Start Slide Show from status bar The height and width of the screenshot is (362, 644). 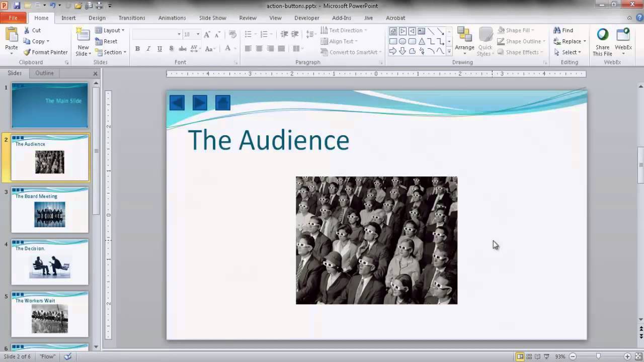click(x=546, y=356)
